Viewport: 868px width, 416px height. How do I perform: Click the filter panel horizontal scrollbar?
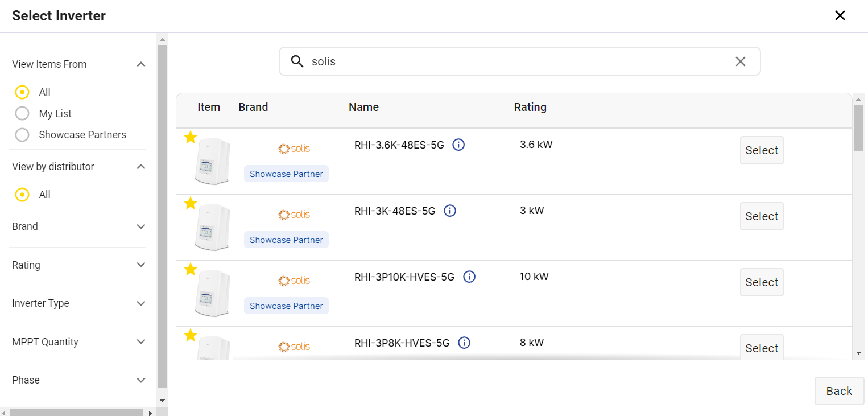pyautogui.click(x=76, y=412)
